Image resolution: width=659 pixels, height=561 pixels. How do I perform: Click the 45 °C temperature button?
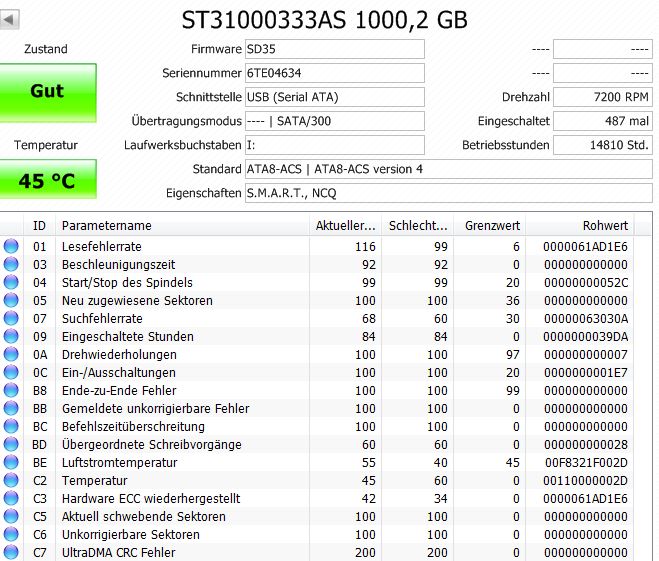click(48, 179)
